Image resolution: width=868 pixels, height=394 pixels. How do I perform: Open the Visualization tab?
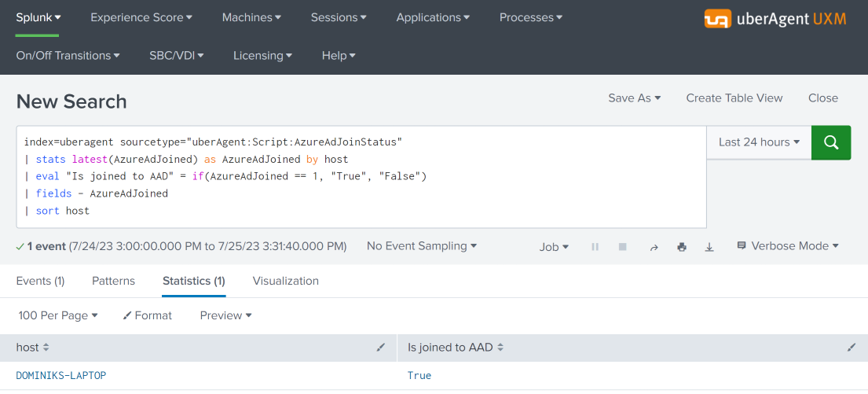pos(286,281)
